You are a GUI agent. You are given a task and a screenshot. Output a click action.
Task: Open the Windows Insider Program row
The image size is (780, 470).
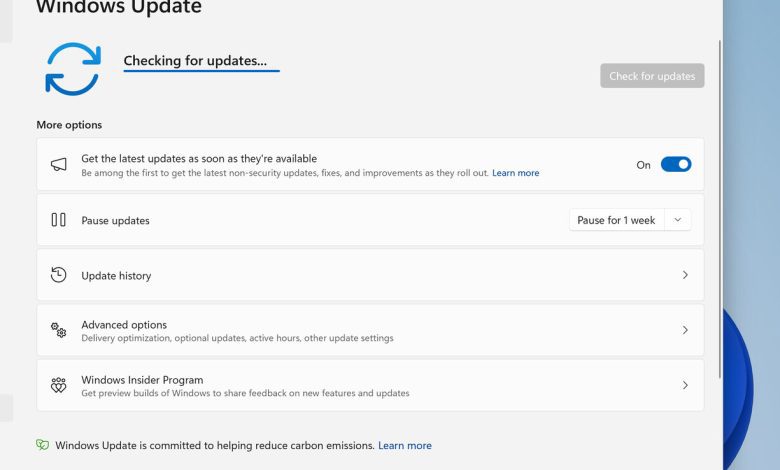click(370, 385)
